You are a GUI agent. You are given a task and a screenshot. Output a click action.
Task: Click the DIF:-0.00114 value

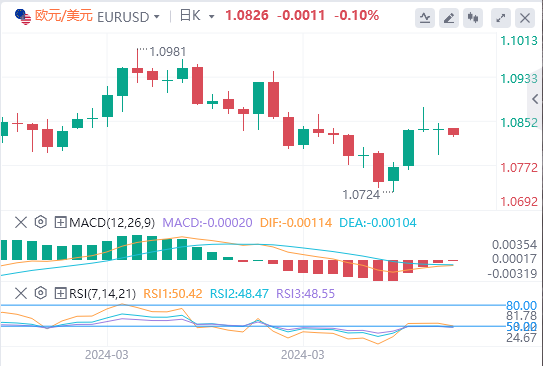coord(296,223)
